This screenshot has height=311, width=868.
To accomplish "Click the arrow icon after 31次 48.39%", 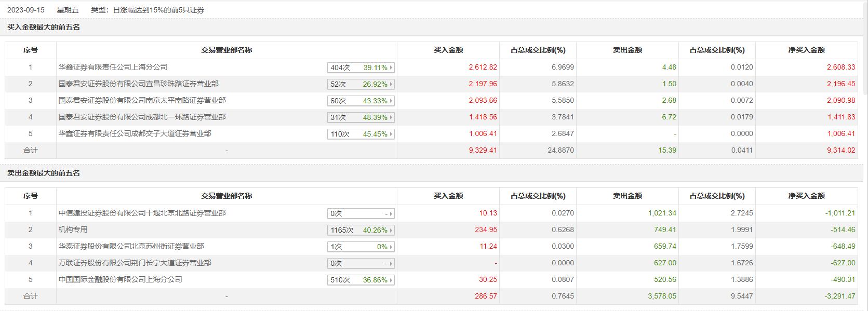I will pyautogui.click(x=391, y=117).
